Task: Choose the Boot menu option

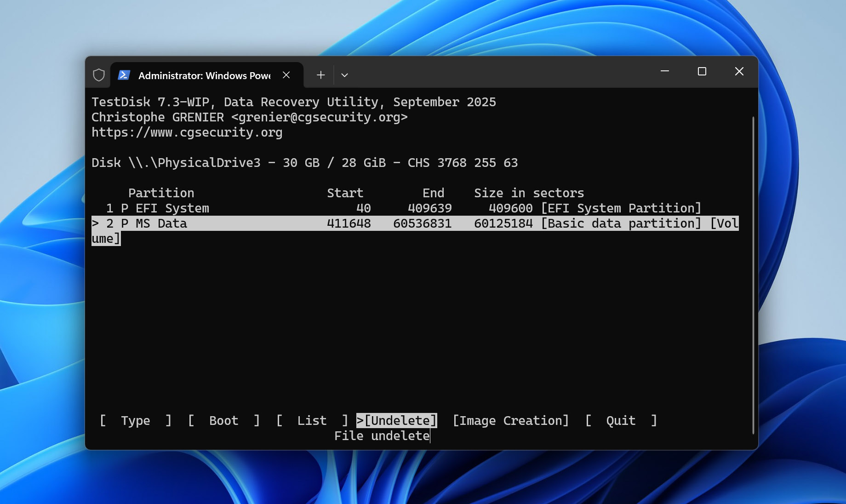Action: [224, 420]
